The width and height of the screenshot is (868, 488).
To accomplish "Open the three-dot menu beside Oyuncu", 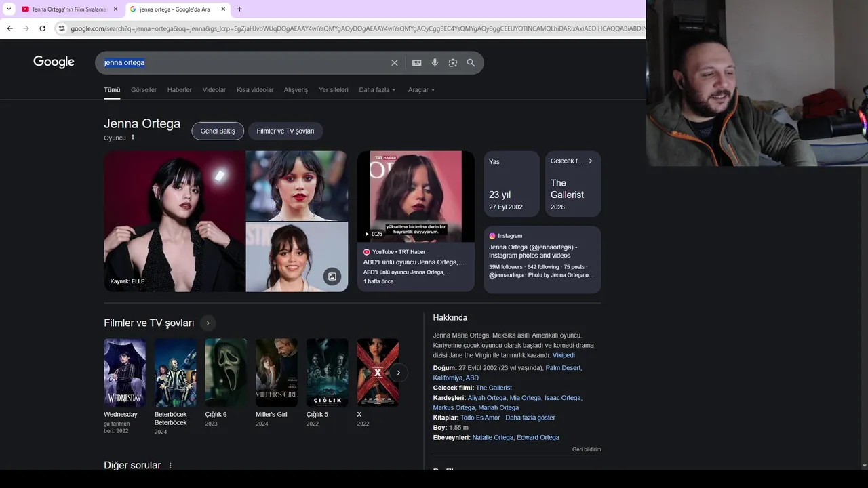I will [133, 137].
